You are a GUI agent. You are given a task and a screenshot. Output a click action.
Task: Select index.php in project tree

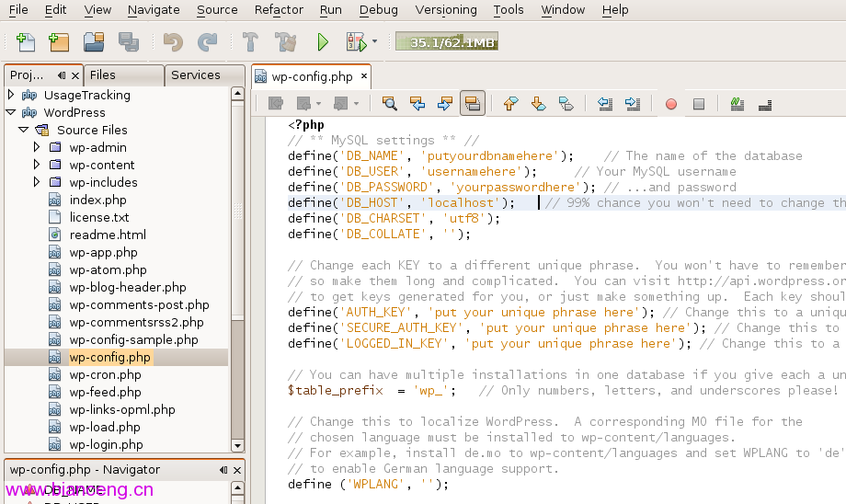coord(97,200)
